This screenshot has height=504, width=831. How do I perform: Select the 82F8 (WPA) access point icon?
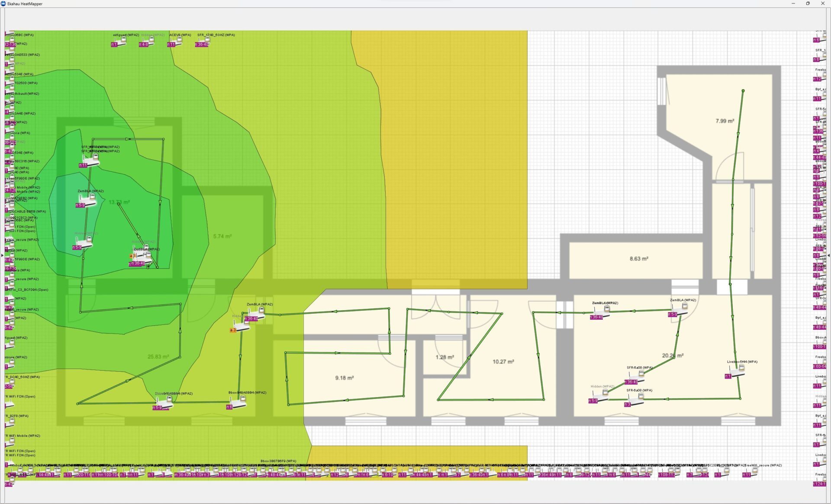click(10, 422)
